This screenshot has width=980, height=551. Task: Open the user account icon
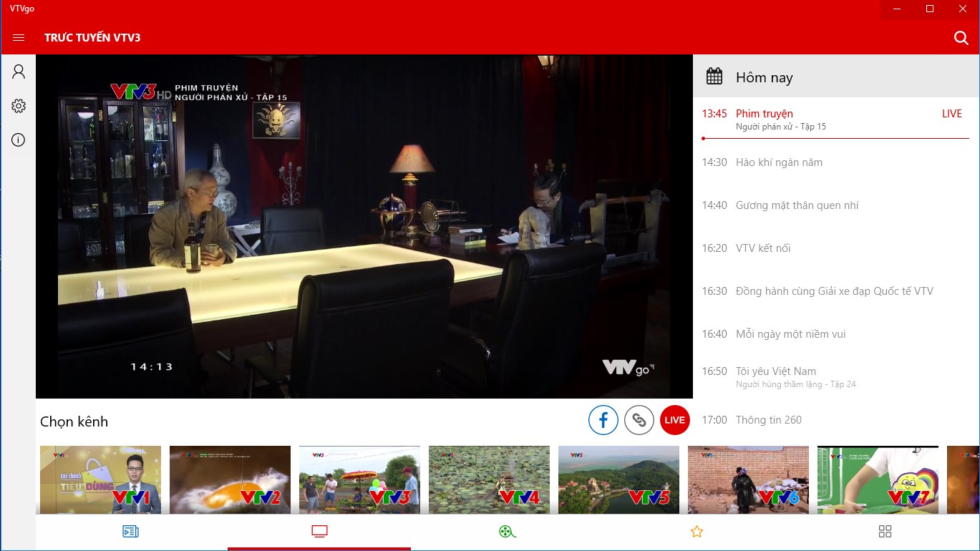pos(19,72)
